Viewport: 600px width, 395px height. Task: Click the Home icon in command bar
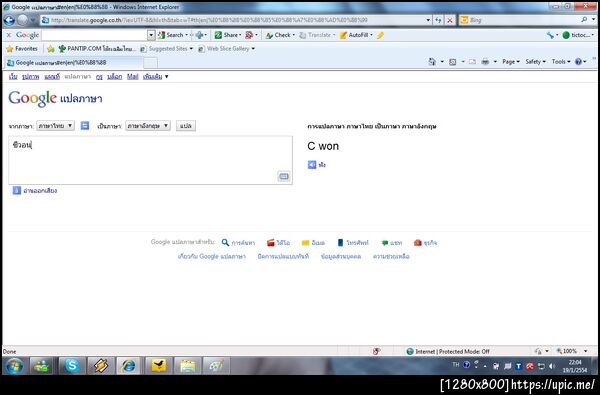(432, 62)
